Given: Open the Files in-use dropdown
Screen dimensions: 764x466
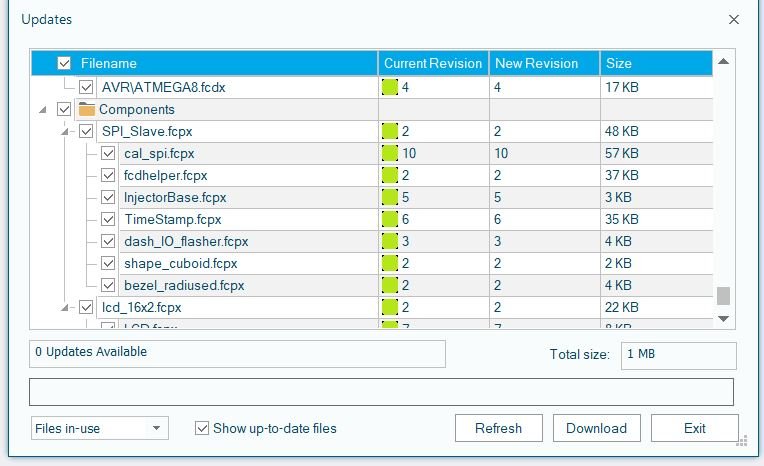Looking at the screenshot, I should [100, 428].
